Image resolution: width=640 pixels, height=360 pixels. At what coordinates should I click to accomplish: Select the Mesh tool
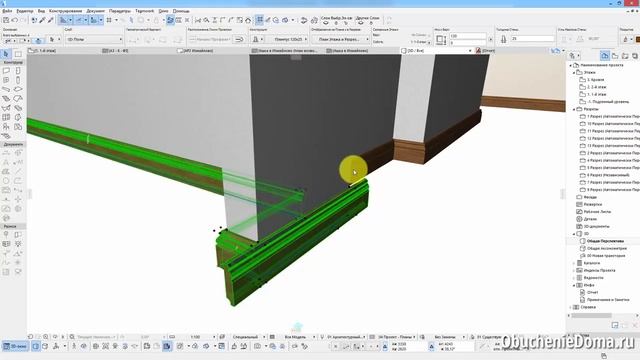[6, 136]
